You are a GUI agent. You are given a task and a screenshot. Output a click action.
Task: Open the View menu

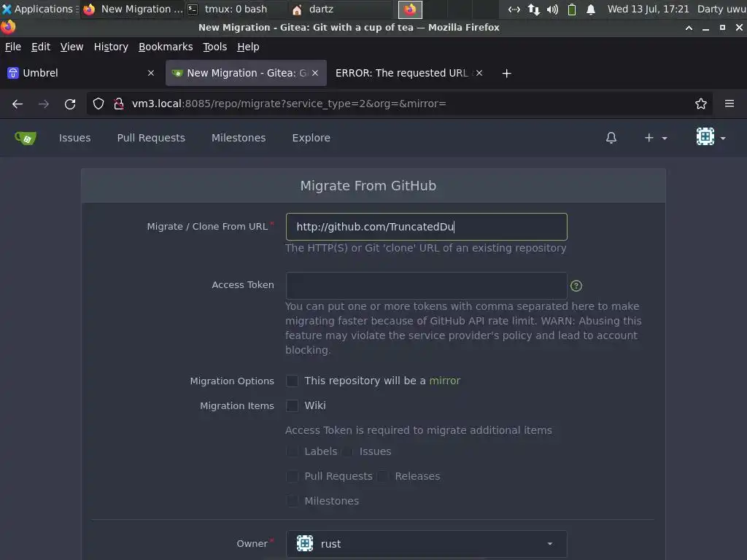71,47
